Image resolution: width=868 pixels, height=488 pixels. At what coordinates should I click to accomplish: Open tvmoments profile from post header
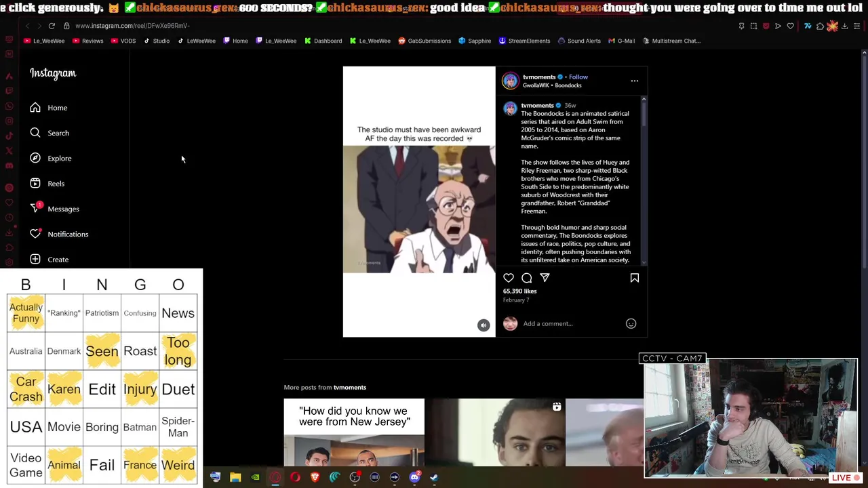coord(539,77)
